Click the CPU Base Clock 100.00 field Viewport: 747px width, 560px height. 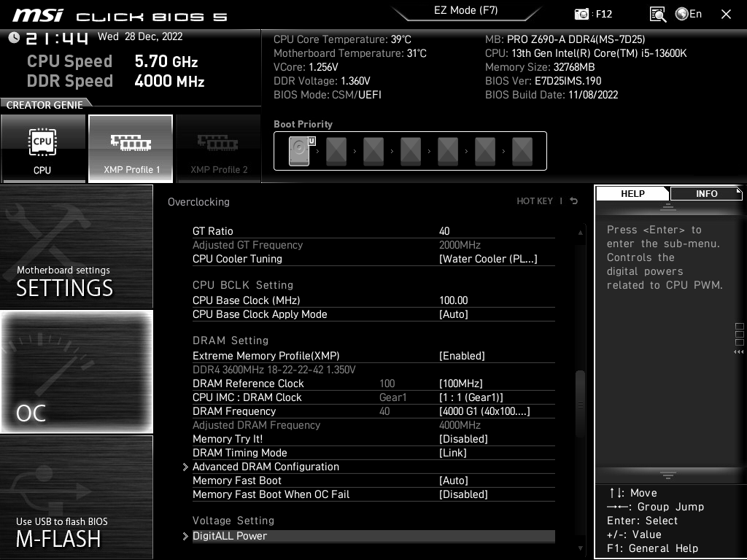[454, 300]
